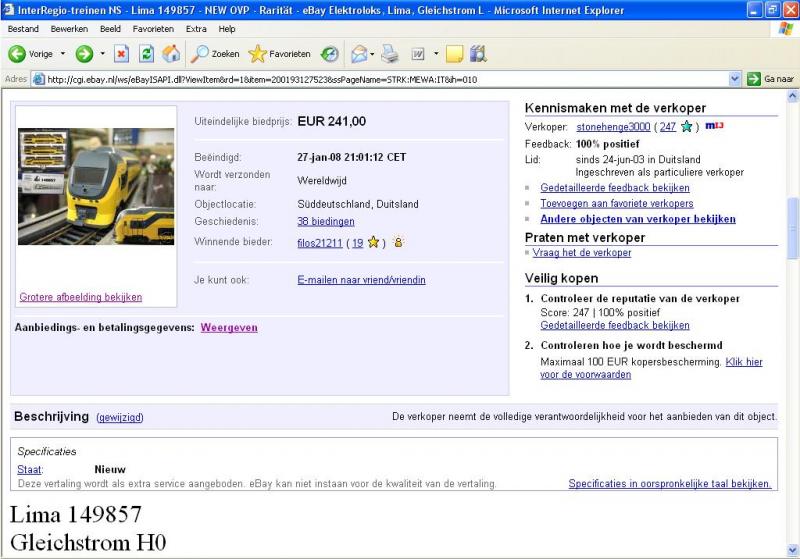Open seller feedback score 247 link
The height and width of the screenshot is (559, 800).
667,126
